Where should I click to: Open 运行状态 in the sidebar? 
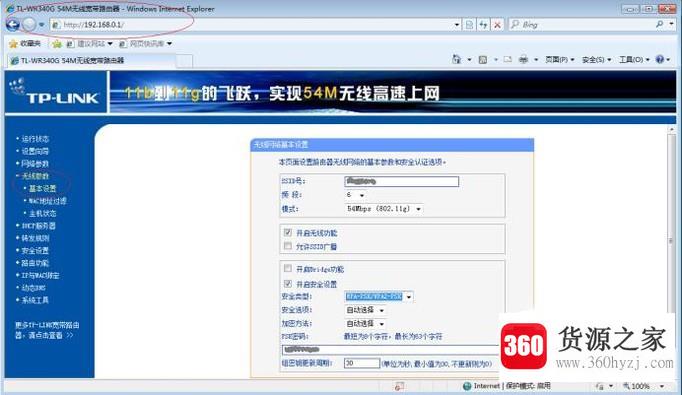click(x=35, y=139)
